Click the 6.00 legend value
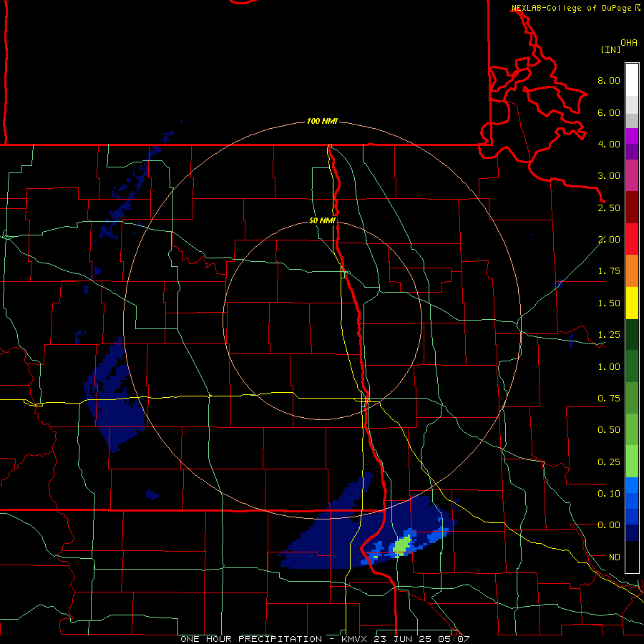This screenshot has height=644, width=644. tap(609, 112)
